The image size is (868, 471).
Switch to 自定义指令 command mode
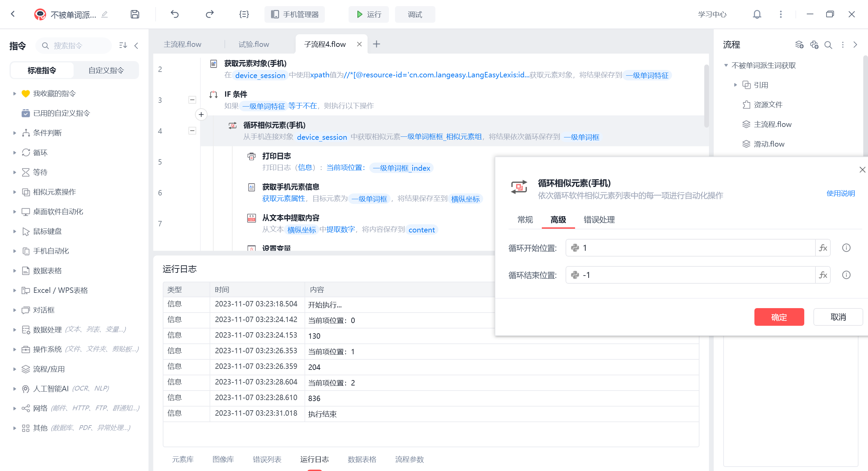[x=106, y=71]
